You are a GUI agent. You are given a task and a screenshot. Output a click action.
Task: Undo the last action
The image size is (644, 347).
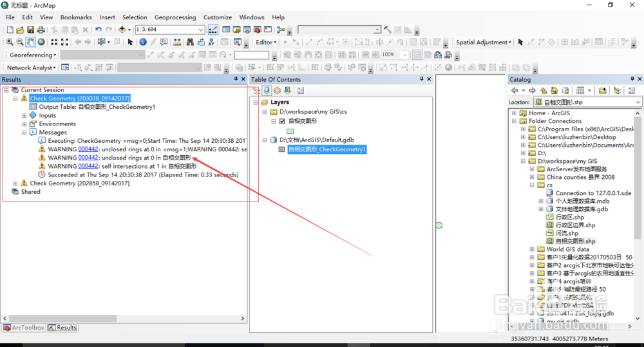click(98, 30)
